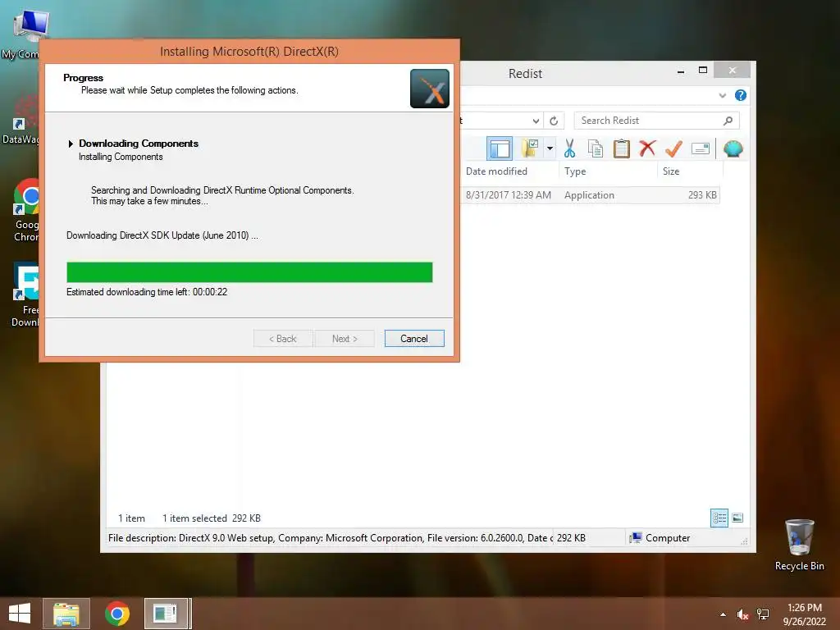
Task: Cancel the DirectX installation
Action: pos(414,339)
